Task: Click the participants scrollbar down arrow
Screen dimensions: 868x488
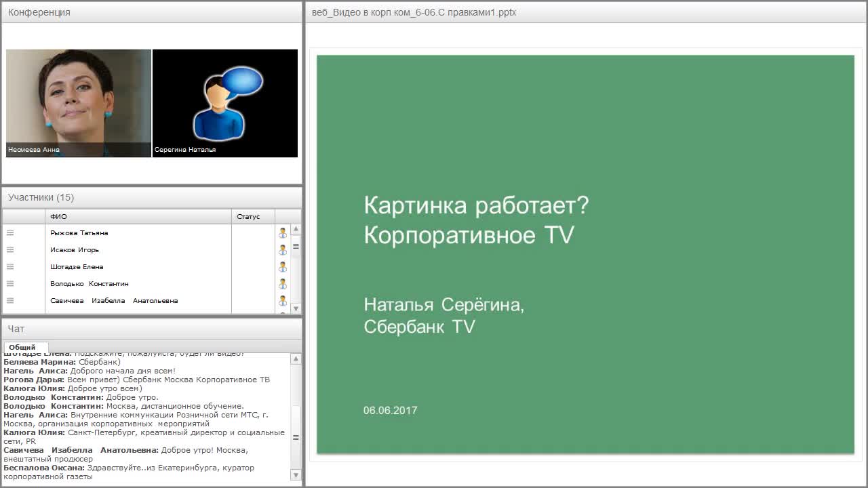Action: pos(295,306)
